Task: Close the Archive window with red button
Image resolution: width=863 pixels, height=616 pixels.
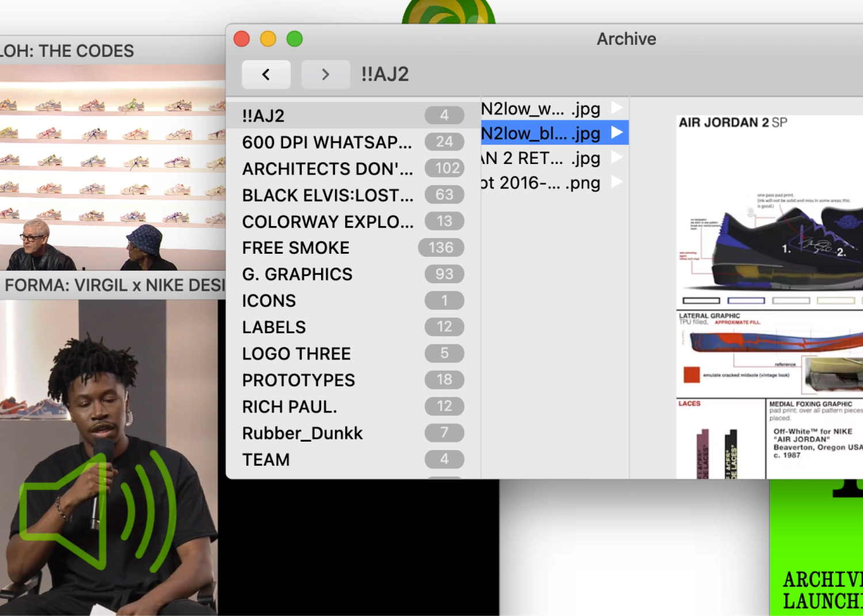Action: (x=242, y=39)
